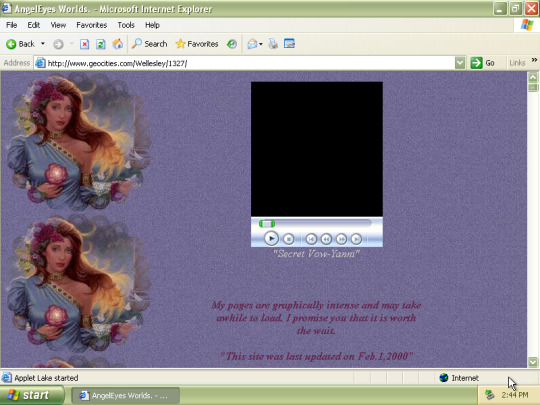Open the View menu
Image resolution: width=540 pixels, height=405 pixels.
click(x=58, y=25)
